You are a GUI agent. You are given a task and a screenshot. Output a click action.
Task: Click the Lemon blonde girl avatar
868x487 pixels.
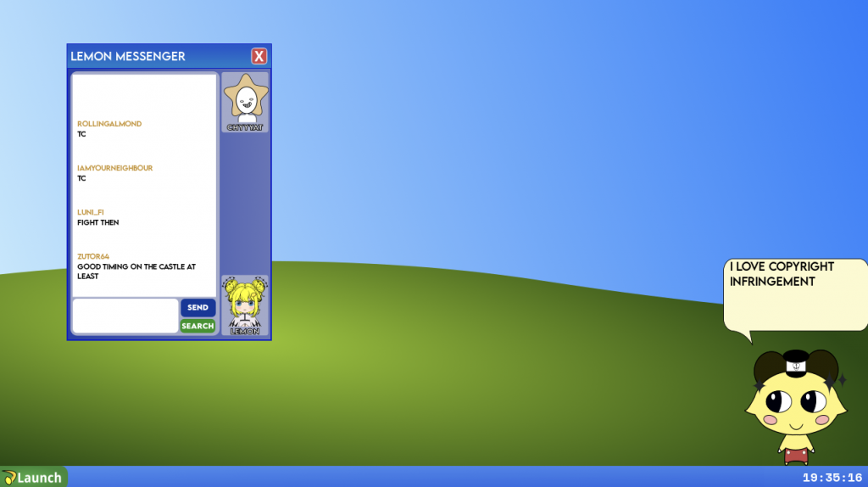point(244,303)
